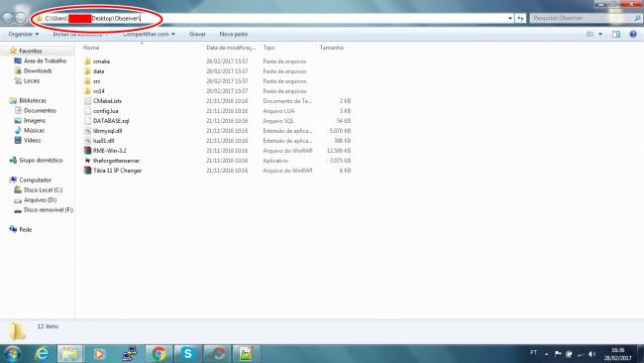
Task: Click the Google Chrome taskbar icon
Action: [x=159, y=353]
